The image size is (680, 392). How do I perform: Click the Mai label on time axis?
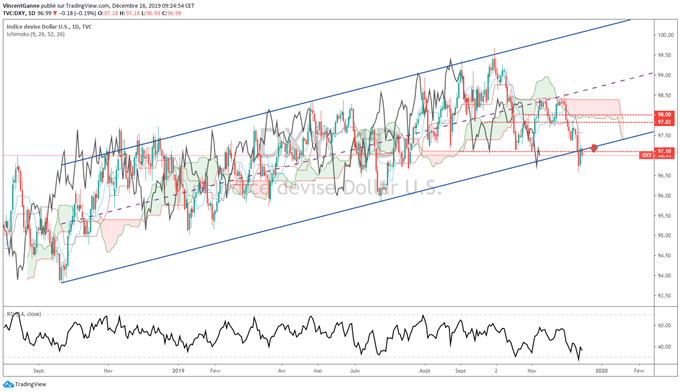318,371
